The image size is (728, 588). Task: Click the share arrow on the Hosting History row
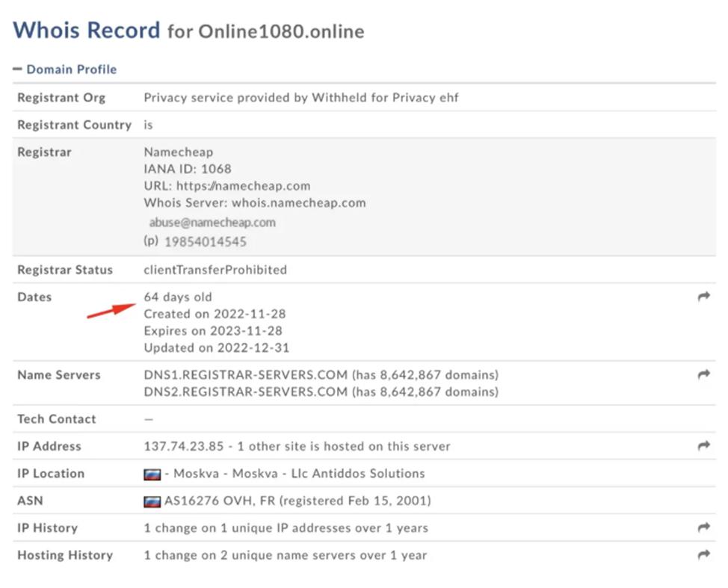pos(703,555)
